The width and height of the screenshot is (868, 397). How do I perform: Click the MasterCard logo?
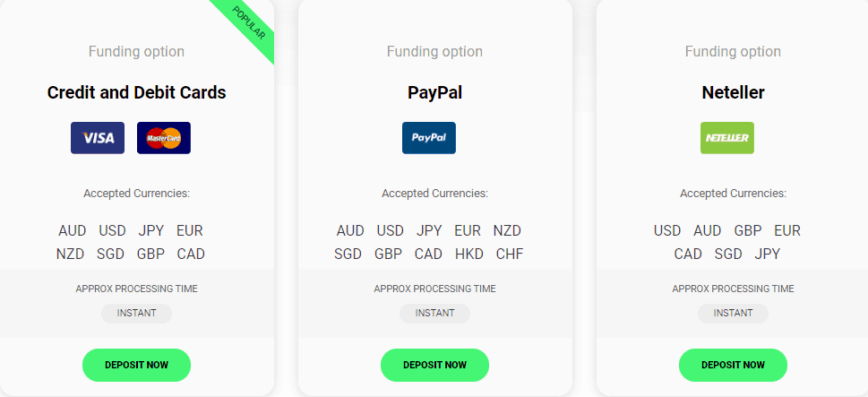(x=164, y=138)
